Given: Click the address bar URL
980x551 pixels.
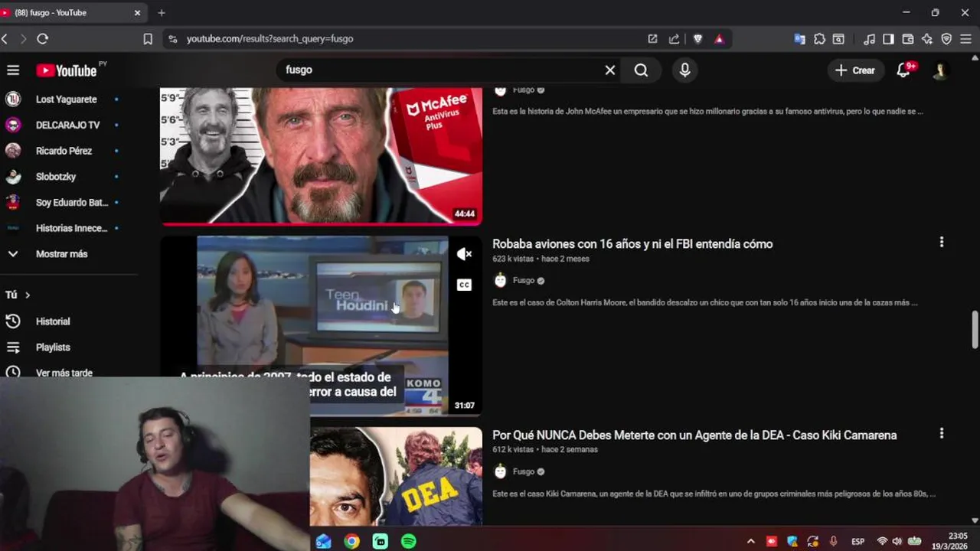Looking at the screenshot, I should click(x=269, y=38).
